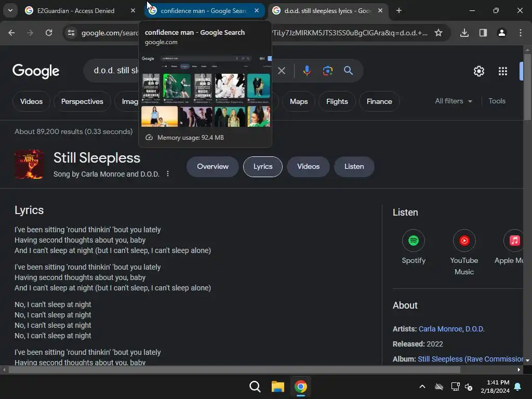View site information icon in address bar
This screenshot has height=399, width=532.
[x=71, y=33]
